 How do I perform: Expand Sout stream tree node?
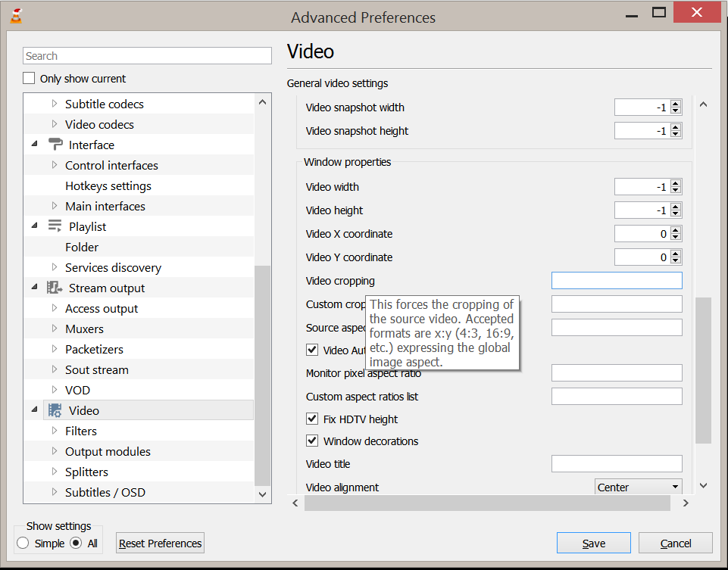point(55,369)
